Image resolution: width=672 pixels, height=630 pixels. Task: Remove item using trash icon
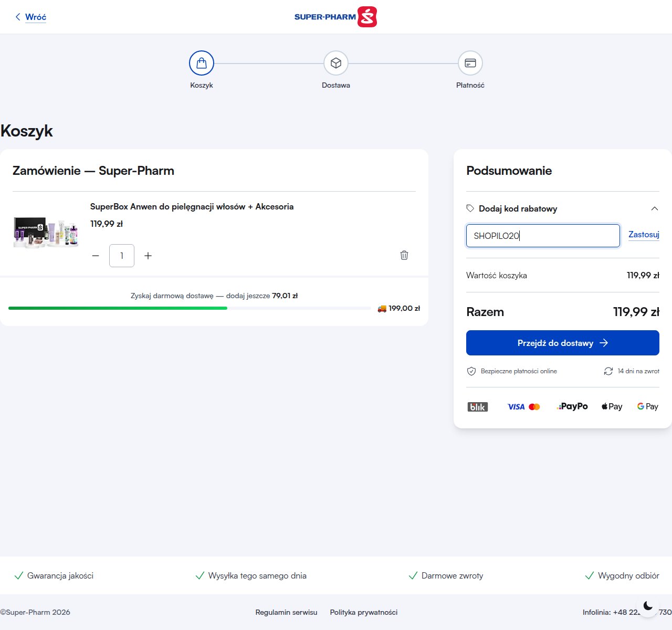point(404,255)
